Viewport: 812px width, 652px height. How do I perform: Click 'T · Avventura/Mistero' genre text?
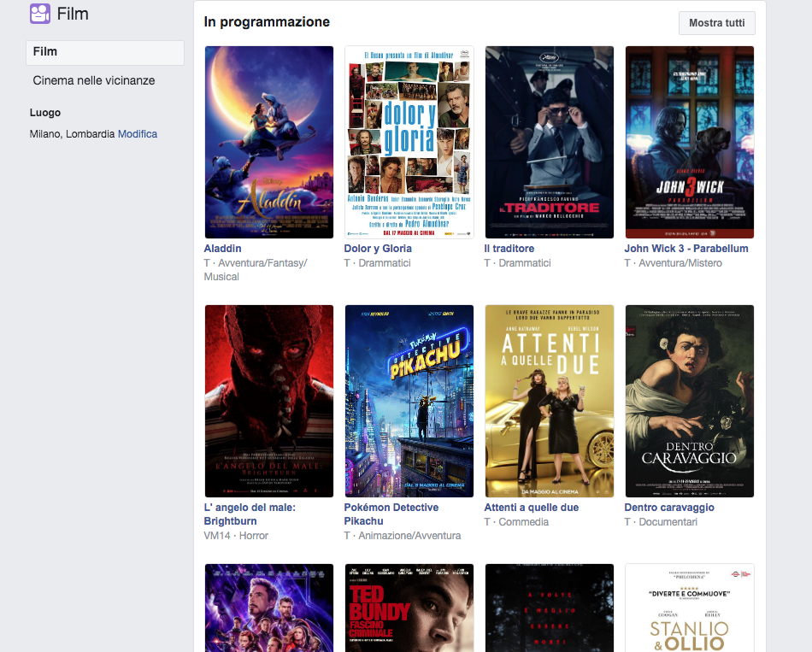pos(674,263)
